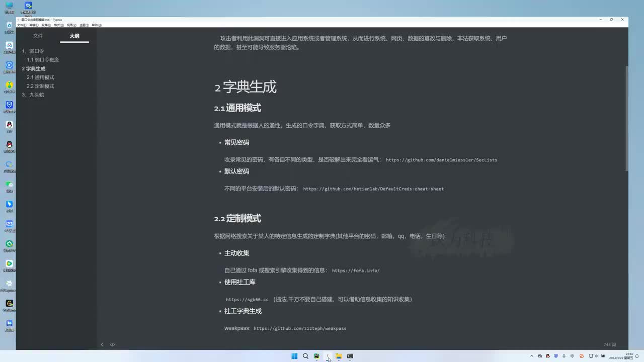This screenshot has height=362, width=644.
Task: Open the Terminal taskbar icon
Action: (x=350, y=356)
